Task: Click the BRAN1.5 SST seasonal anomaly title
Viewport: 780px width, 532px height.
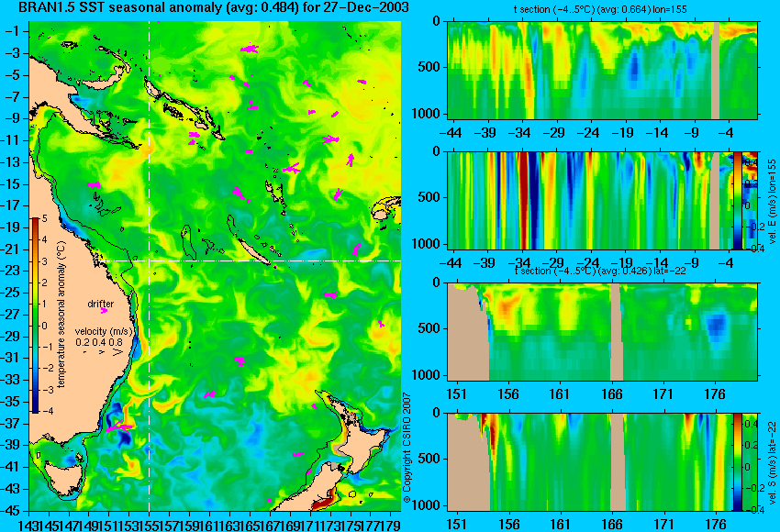Action: pyautogui.click(x=214, y=7)
